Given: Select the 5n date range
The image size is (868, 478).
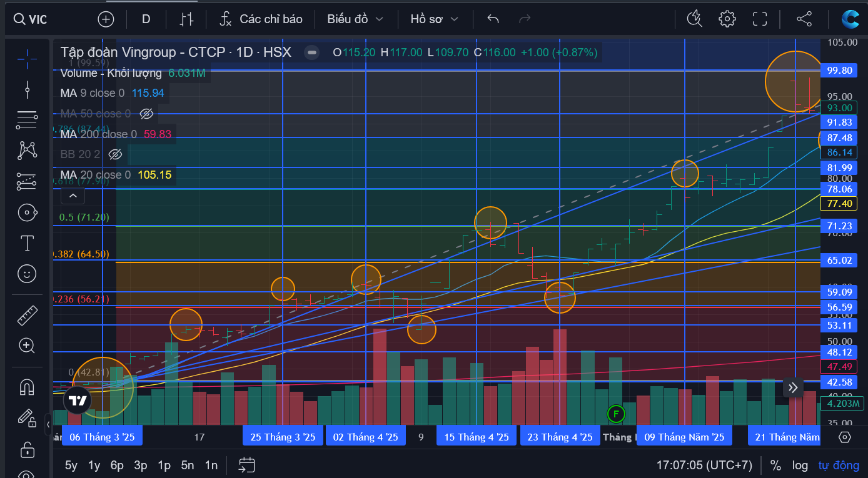Looking at the screenshot, I should [188, 465].
